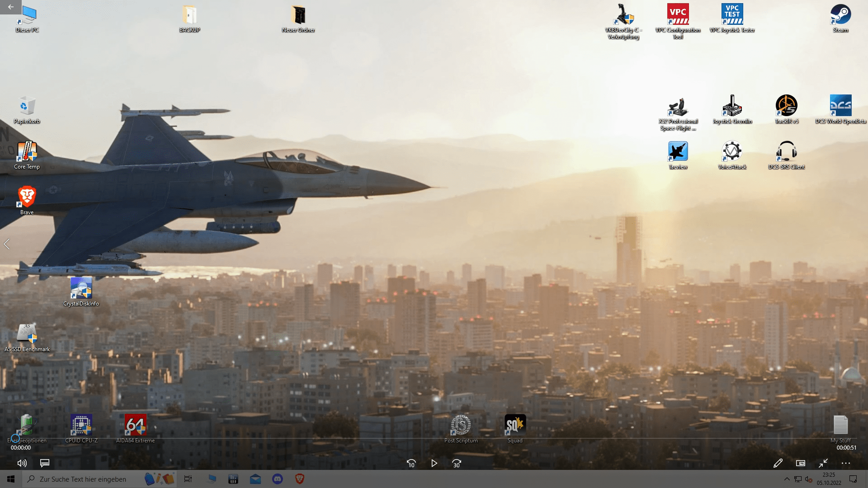Open the Joystick Gremlin icon
Image resolution: width=868 pixels, height=488 pixels.
click(732, 110)
